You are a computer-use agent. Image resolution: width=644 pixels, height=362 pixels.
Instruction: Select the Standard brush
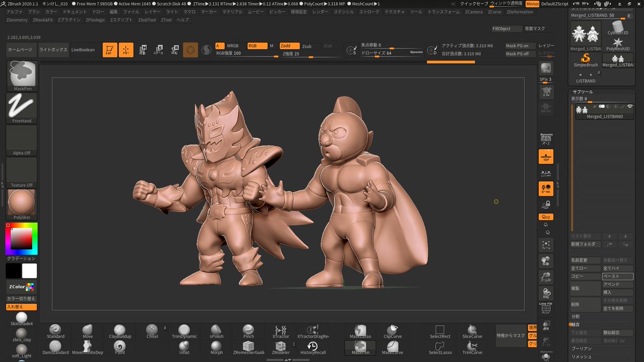(56, 331)
